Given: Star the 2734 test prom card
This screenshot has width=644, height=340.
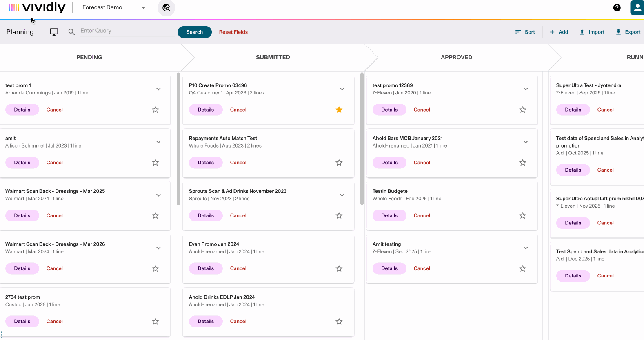Looking at the screenshot, I should (155, 322).
